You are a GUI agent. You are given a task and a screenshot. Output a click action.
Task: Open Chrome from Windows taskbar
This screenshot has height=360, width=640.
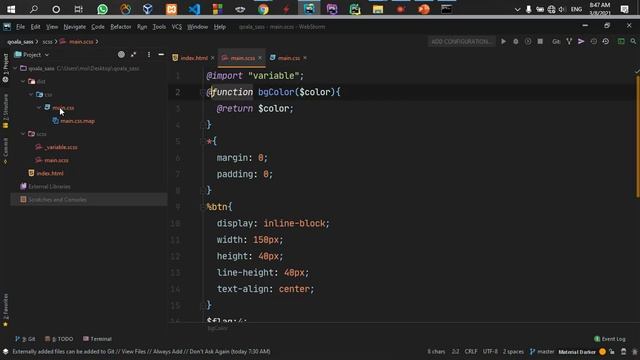[x=263, y=9]
